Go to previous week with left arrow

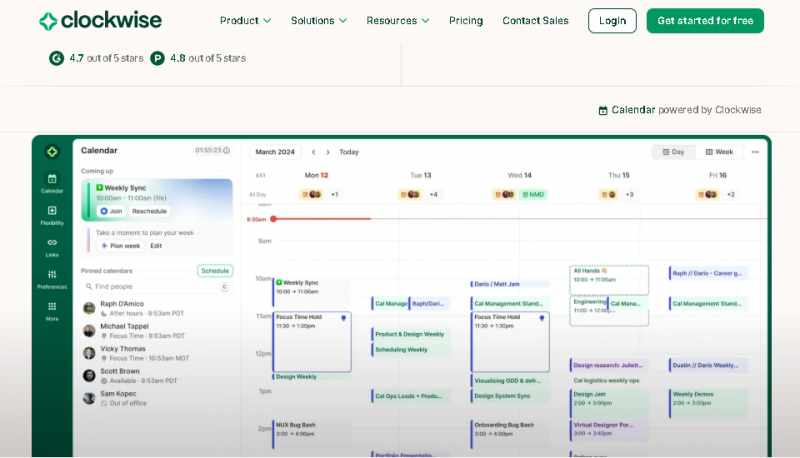click(313, 152)
